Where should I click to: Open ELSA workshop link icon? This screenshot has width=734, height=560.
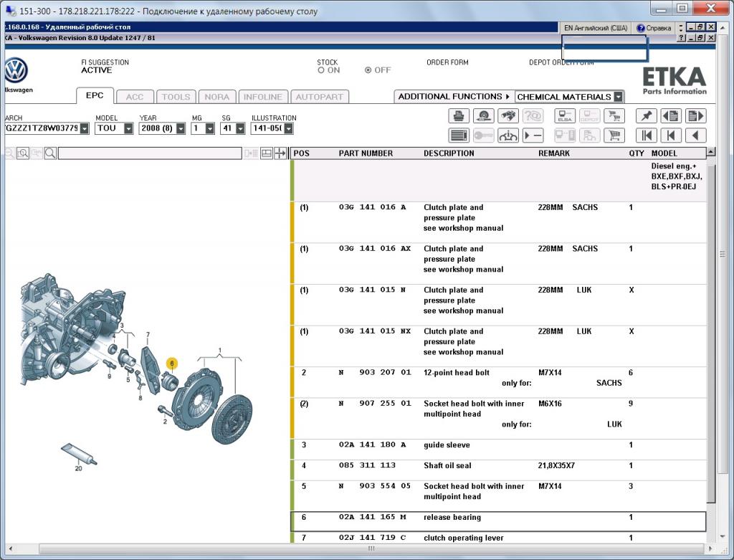tap(565, 115)
